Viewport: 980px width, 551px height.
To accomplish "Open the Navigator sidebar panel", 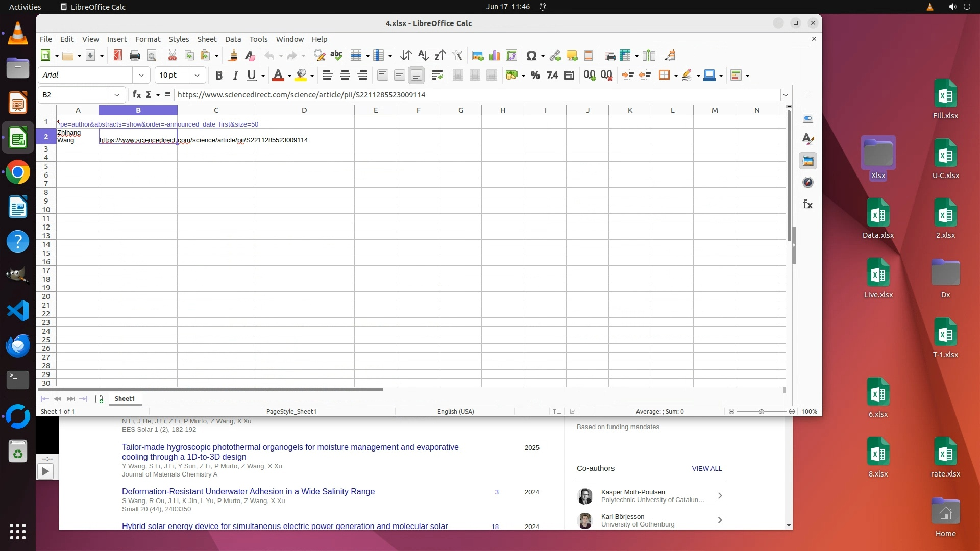I will [x=807, y=183].
